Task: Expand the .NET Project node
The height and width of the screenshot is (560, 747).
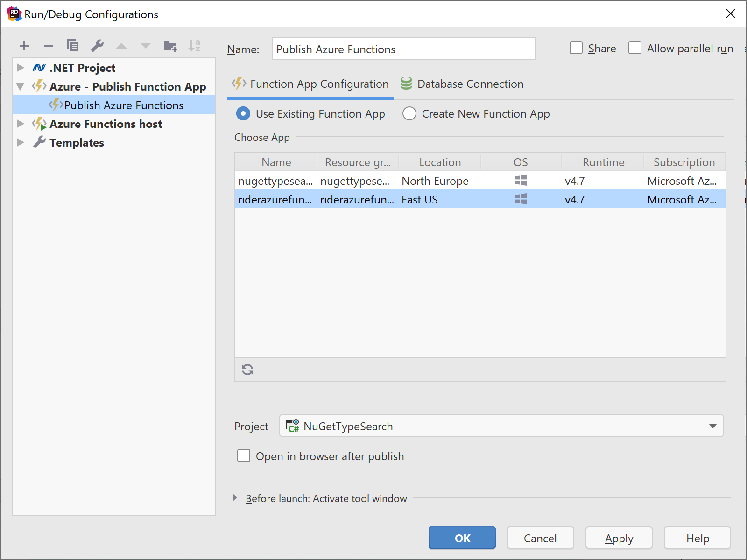Action: pyautogui.click(x=21, y=68)
